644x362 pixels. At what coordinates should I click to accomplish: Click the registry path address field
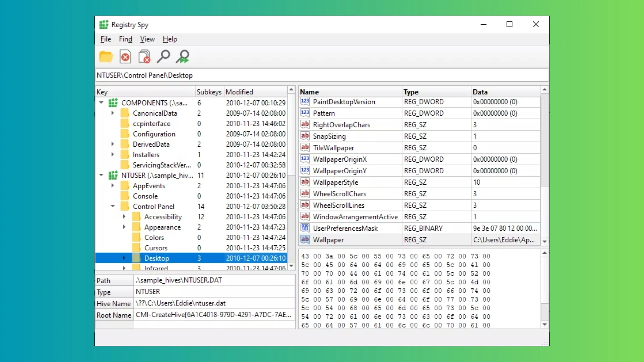322,75
